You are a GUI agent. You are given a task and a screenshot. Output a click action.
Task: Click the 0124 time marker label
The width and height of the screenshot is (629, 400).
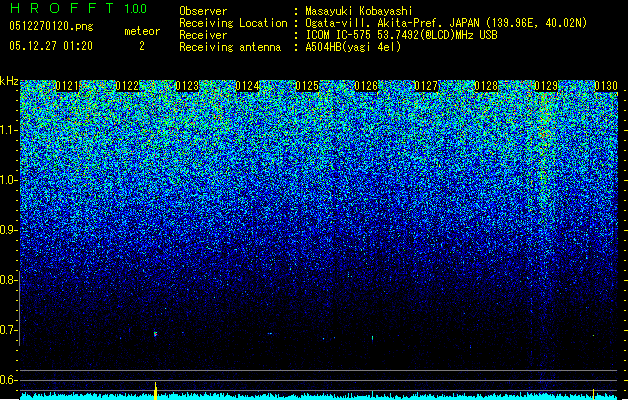point(247,86)
